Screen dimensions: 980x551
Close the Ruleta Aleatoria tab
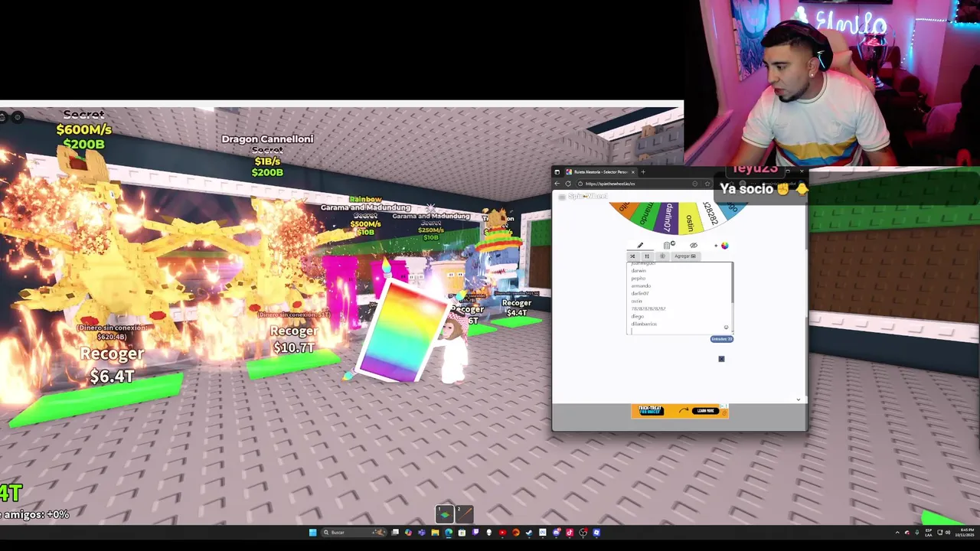pos(633,172)
